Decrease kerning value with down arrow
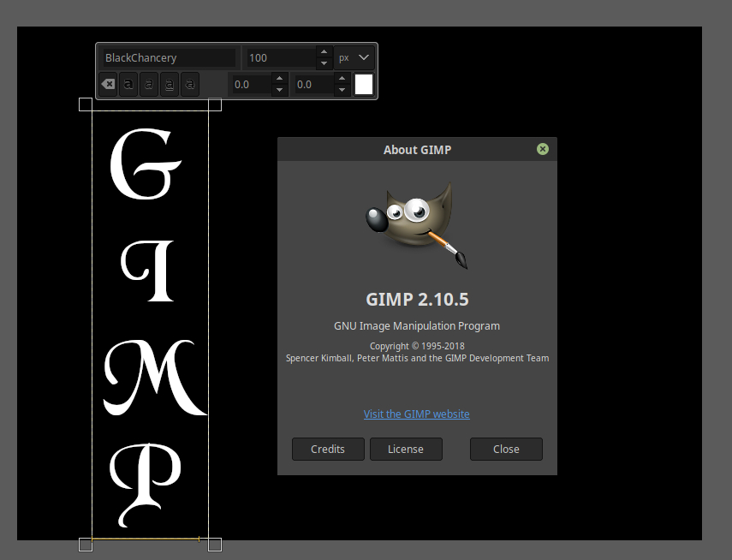 click(x=342, y=90)
